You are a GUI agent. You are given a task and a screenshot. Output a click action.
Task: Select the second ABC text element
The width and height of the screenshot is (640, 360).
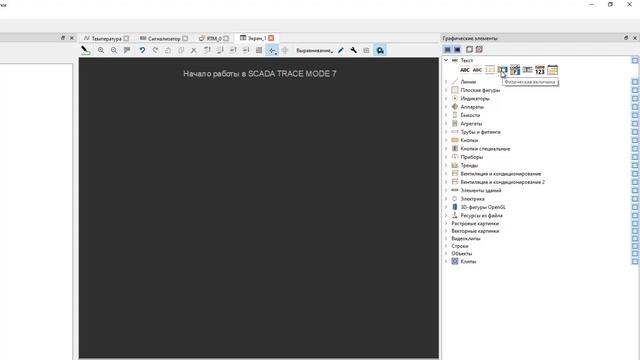point(477,70)
